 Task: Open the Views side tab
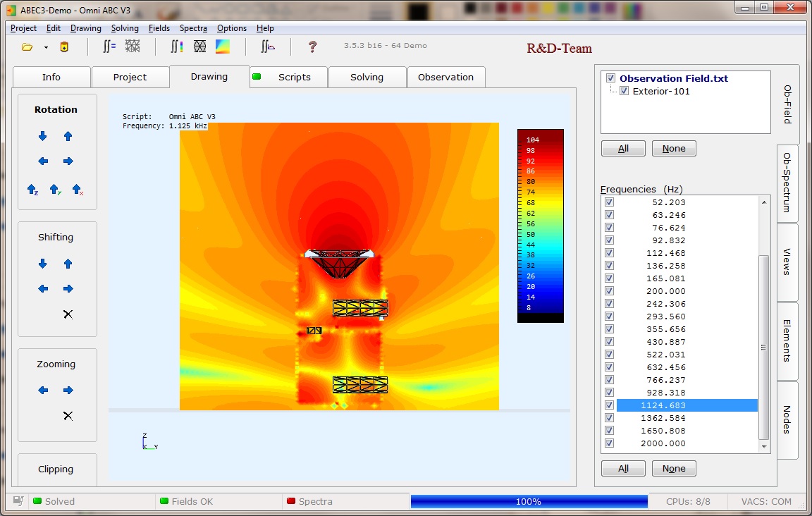787,262
